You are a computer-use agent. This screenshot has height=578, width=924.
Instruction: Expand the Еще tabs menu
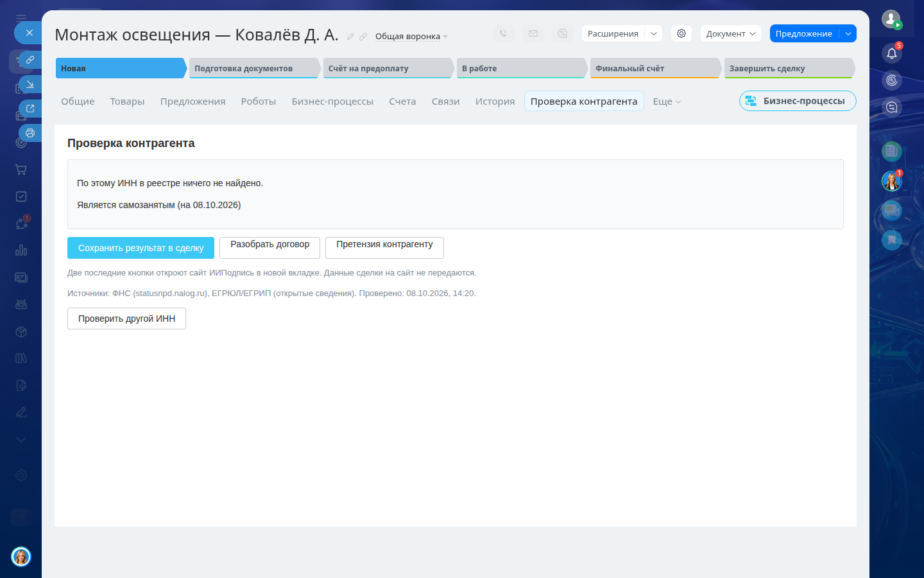[x=667, y=101]
